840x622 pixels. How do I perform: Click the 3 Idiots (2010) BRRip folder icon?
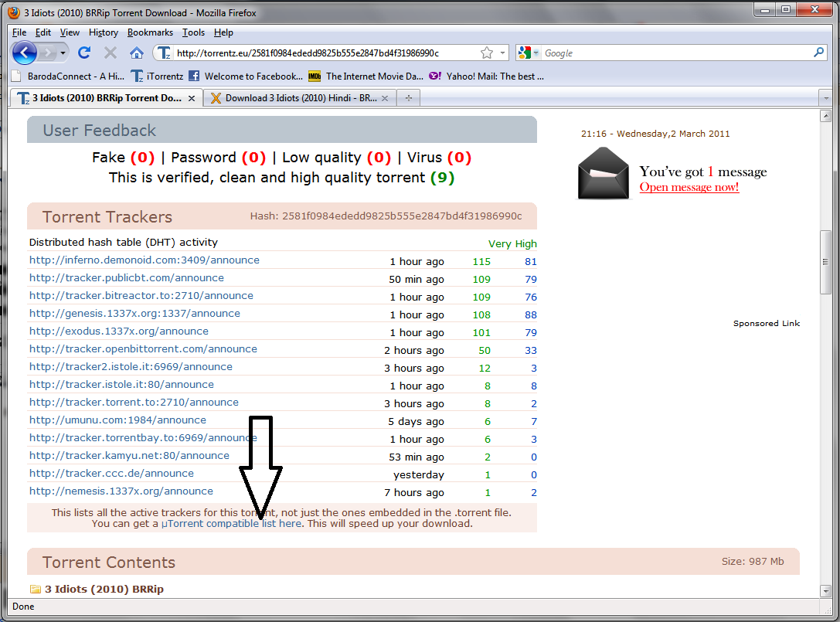(x=36, y=589)
